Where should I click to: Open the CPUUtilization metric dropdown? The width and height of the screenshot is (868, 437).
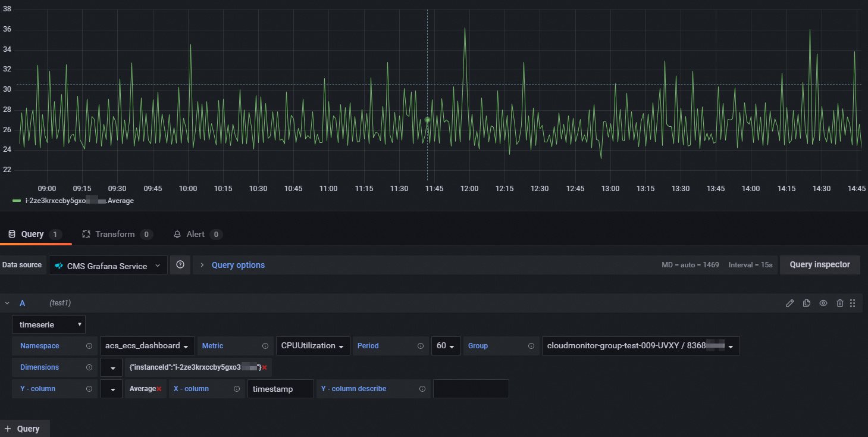tap(312, 345)
